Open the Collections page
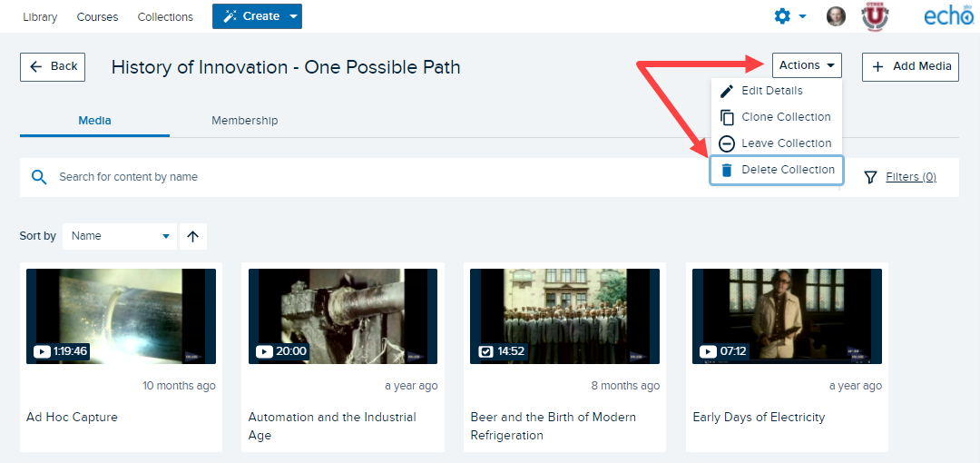 pyautogui.click(x=165, y=17)
